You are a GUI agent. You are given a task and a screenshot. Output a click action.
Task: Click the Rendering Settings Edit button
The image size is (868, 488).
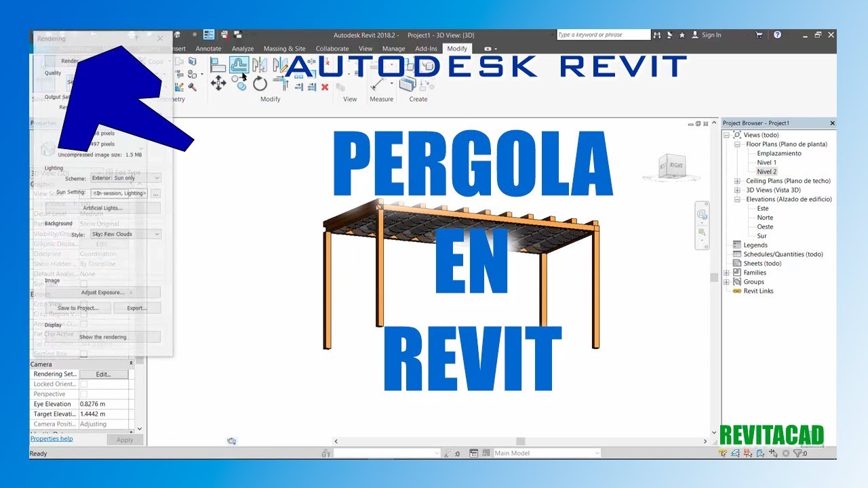coord(103,374)
